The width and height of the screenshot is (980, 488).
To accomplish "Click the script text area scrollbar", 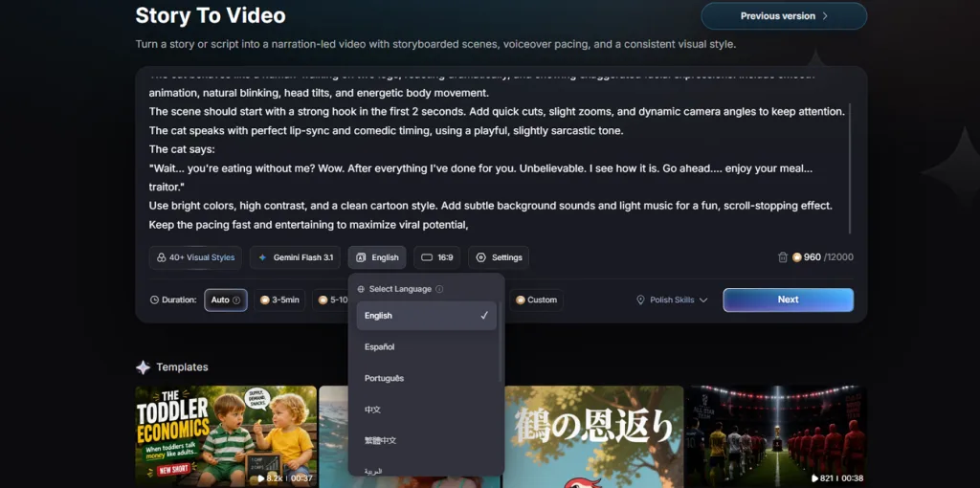I will coord(850,168).
